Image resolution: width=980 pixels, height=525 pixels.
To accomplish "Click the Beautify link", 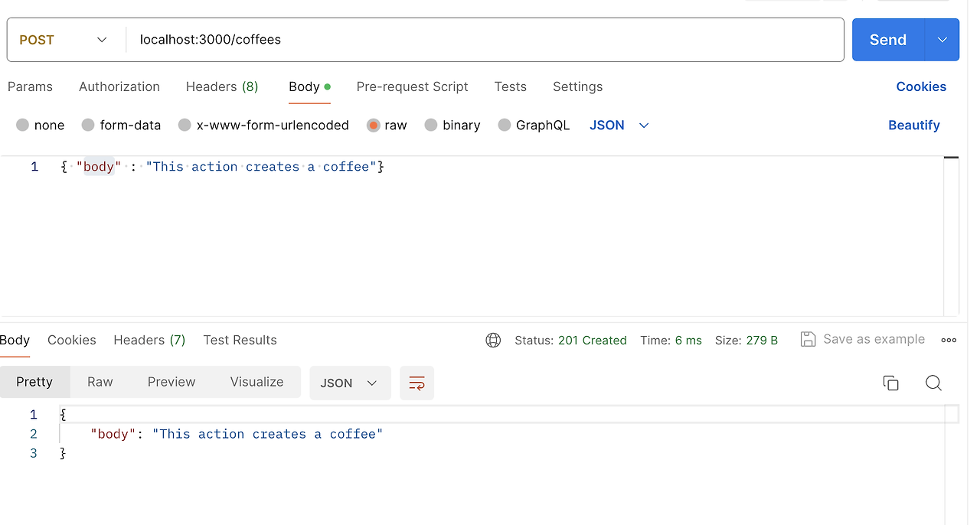I will pyautogui.click(x=914, y=125).
